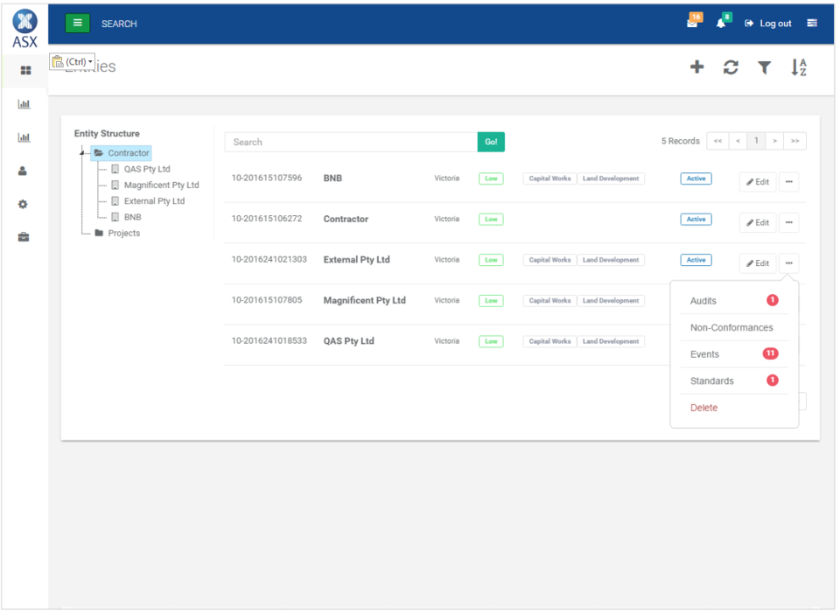Click the Active status badge for BNB
Screen dimensions: 840x616
pyautogui.click(x=696, y=178)
